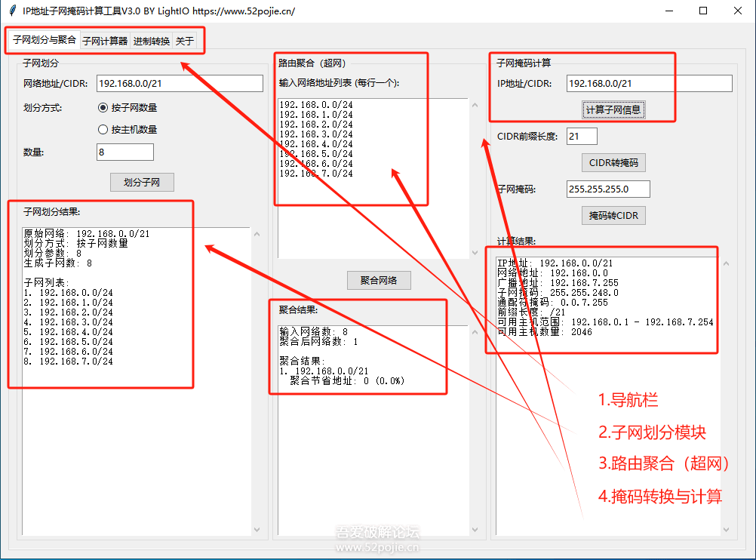Screen dimensions: 756x560
Task: Hit the 掩码转CIDR button
Action: tap(613, 215)
